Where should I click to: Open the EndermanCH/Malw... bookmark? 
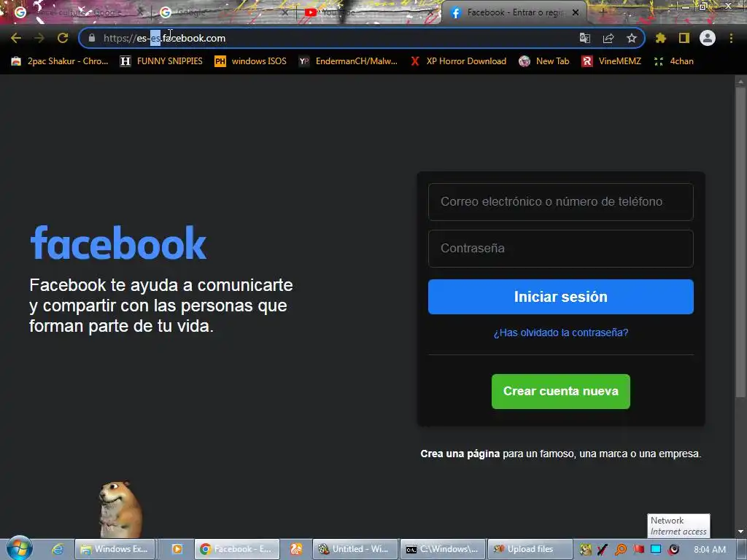pyautogui.click(x=348, y=61)
